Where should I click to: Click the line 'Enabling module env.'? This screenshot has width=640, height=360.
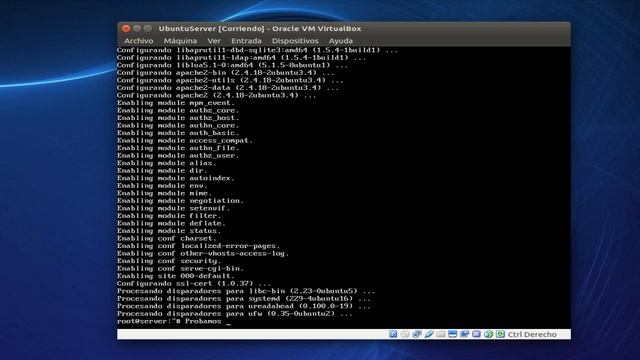click(x=162, y=185)
